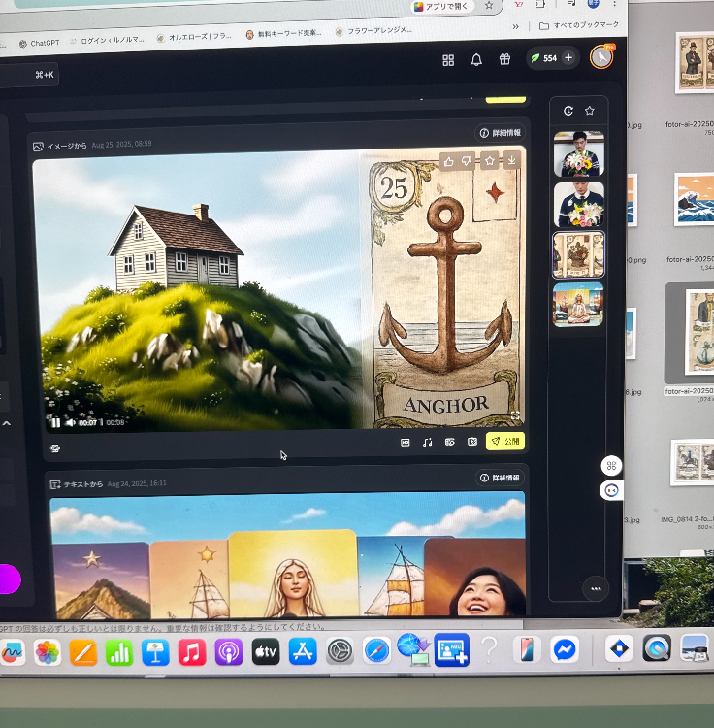714x728 pixels.
Task: Download the anchor video
Action: (511, 160)
